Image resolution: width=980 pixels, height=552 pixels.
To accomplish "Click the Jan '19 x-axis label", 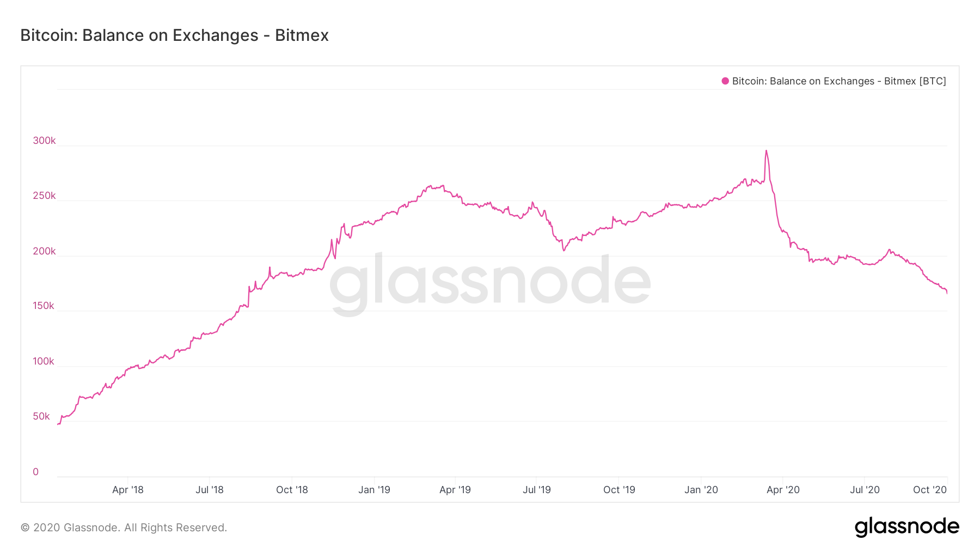I will [374, 489].
